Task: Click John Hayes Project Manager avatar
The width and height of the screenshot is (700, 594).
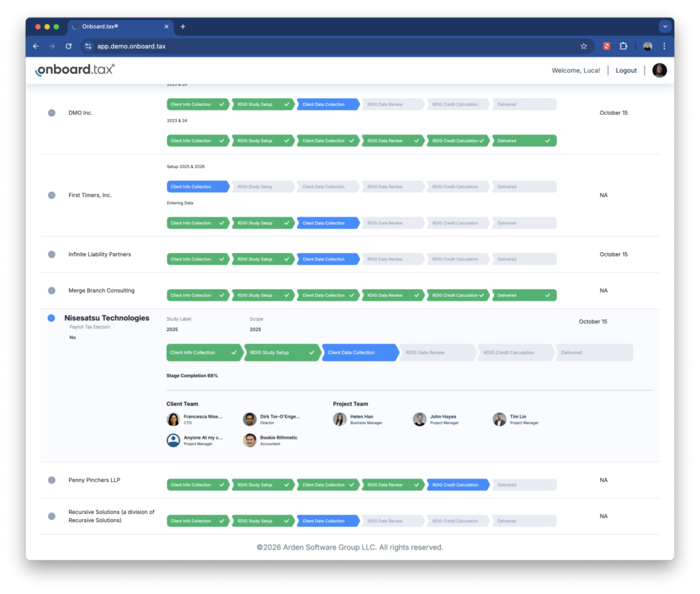Action: (x=420, y=419)
